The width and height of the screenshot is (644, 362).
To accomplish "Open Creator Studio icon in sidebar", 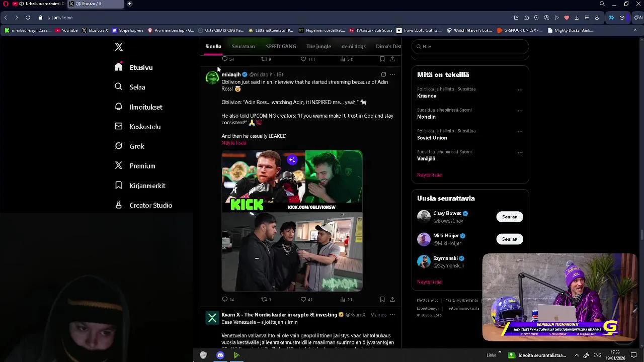I will click(x=119, y=205).
